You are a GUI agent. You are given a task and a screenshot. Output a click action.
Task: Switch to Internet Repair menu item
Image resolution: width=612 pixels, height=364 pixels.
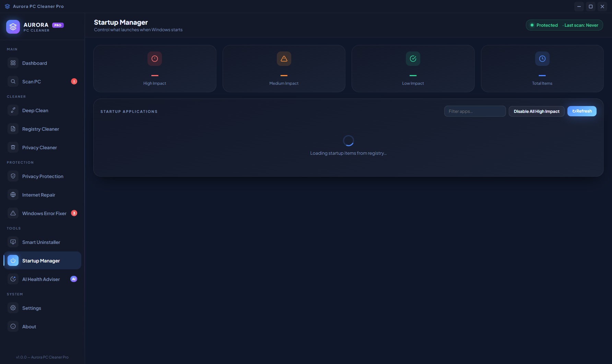43,195
